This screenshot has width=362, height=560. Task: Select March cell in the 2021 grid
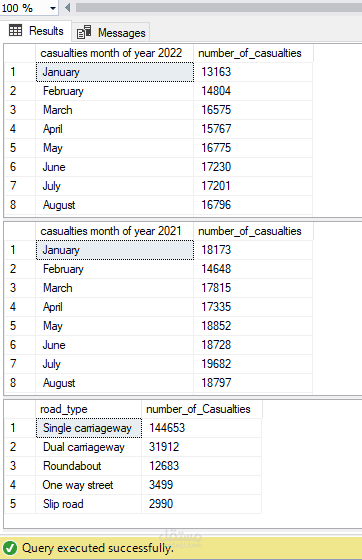click(114, 288)
